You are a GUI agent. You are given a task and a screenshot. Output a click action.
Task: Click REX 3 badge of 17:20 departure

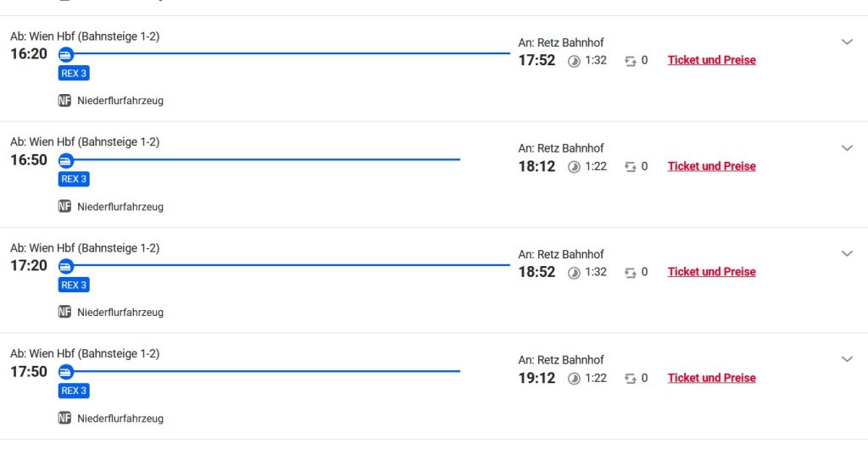point(74,285)
